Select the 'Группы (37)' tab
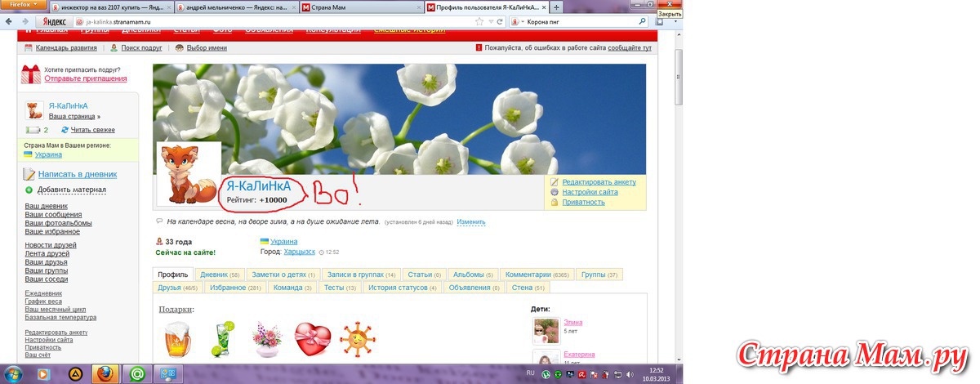Image resolution: width=980 pixels, height=384 pixels. (x=599, y=275)
